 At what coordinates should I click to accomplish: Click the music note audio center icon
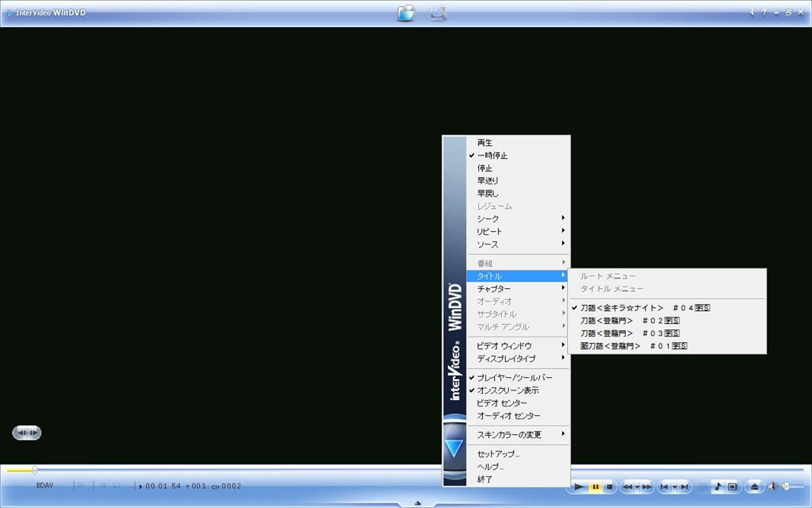(718, 487)
